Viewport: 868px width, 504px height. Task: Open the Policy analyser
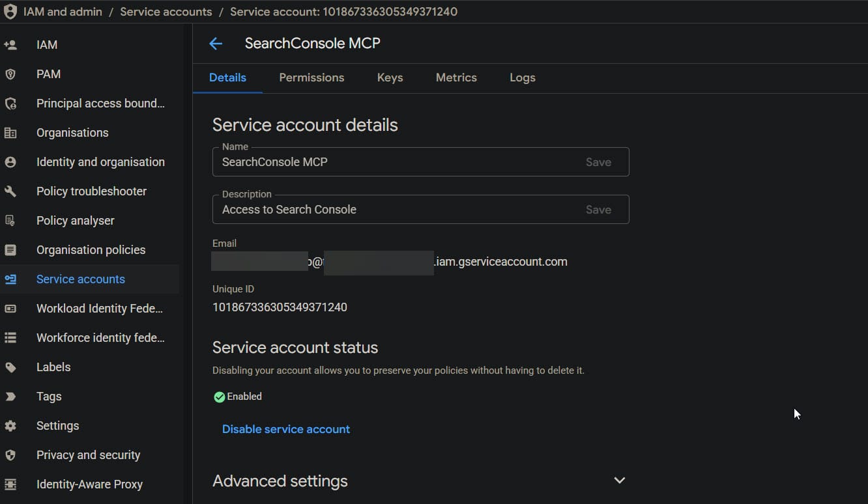(x=75, y=220)
